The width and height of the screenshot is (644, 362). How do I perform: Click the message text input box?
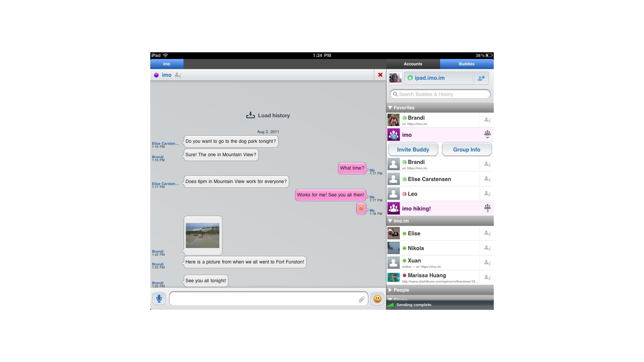(268, 299)
